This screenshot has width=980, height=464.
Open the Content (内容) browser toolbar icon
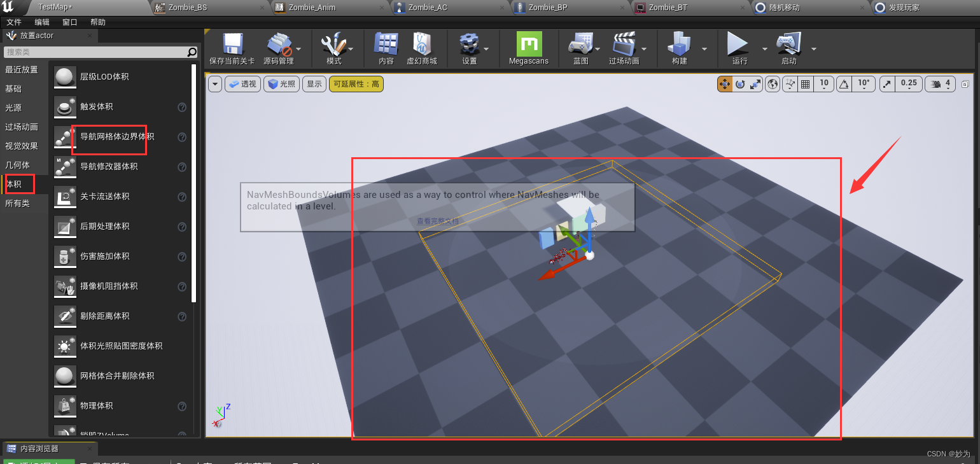pyautogui.click(x=386, y=45)
